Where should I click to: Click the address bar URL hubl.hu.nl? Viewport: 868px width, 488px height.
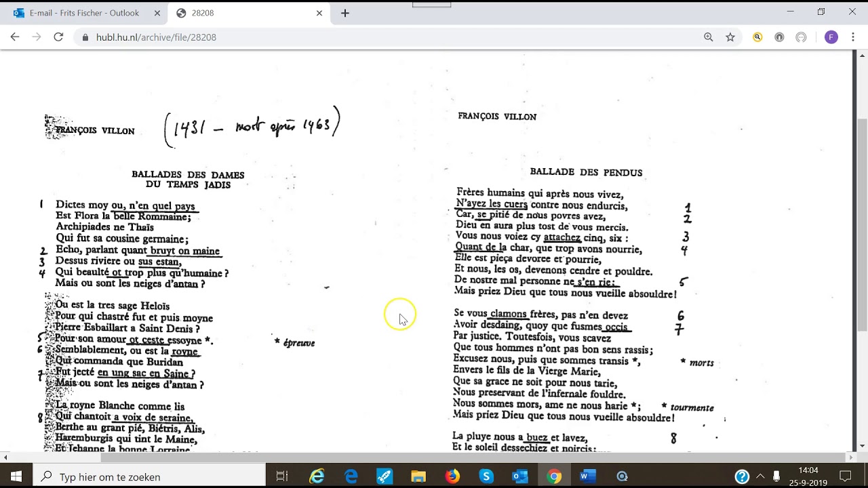(x=156, y=37)
